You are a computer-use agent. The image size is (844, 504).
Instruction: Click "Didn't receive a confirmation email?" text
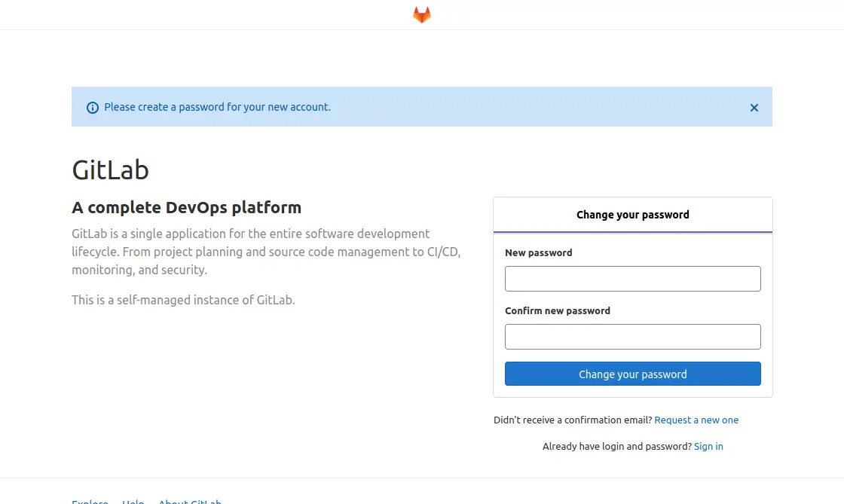point(573,420)
